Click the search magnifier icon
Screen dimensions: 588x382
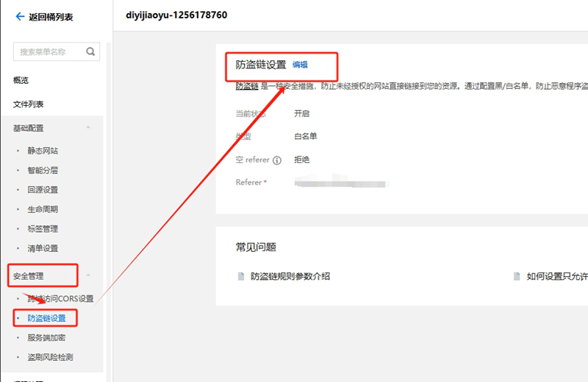coord(90,51)
